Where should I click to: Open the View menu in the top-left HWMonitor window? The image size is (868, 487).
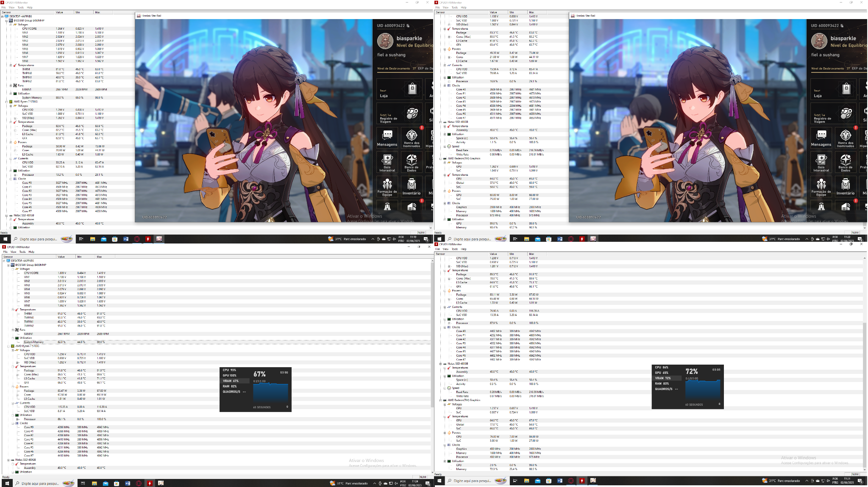coord(11,8)
